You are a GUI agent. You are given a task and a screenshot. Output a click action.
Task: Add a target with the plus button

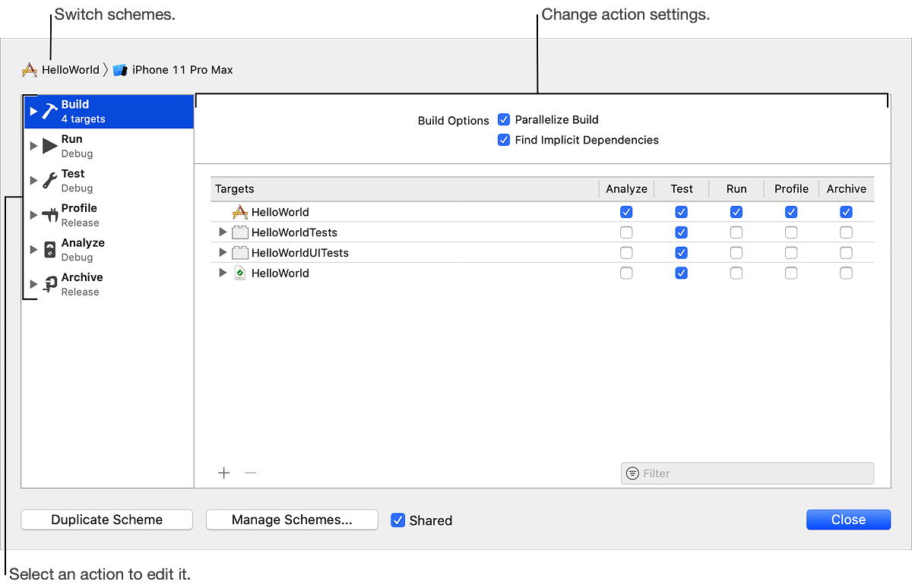pyautogui.click(x=224, y=473)
